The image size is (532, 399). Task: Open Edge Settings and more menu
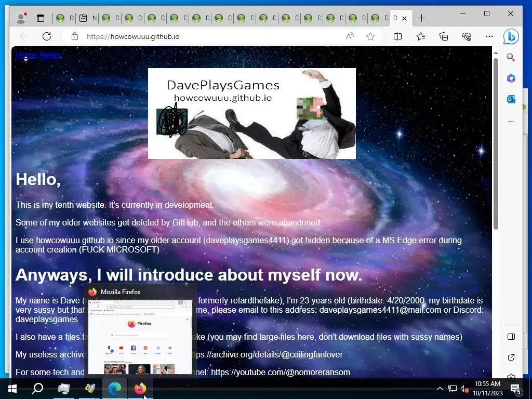(x=489, y=36)
